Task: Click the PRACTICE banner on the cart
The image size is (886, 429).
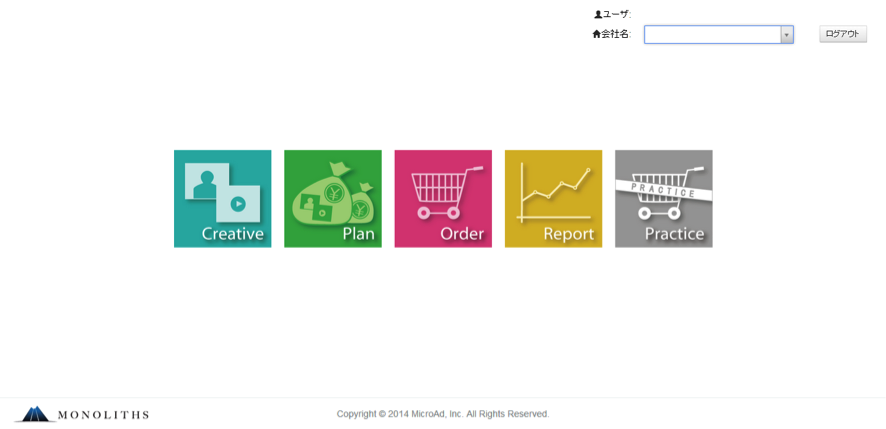Action: [662, 188]
